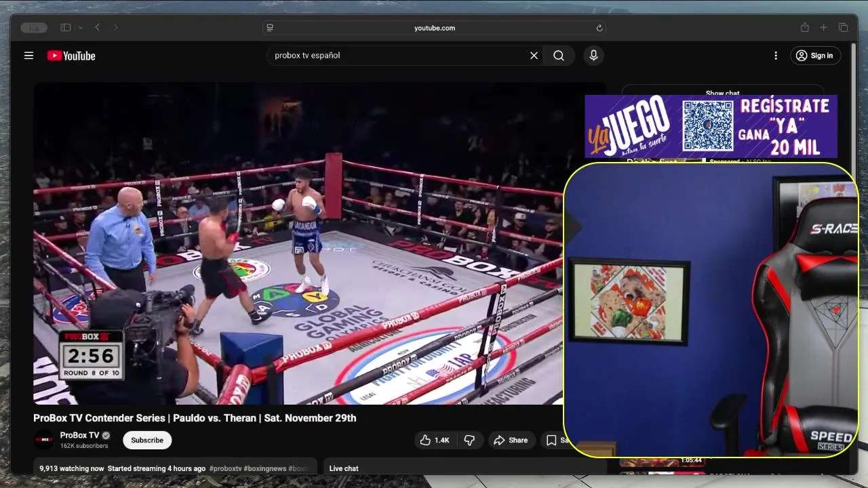
Task: Click the magnifier search button
Action: 559,56
